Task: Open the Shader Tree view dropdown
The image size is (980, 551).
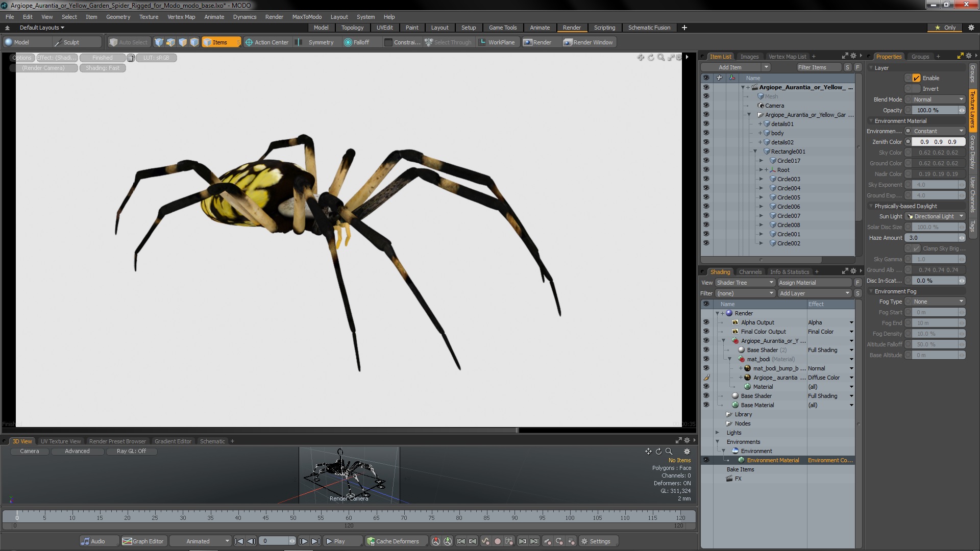Action: pyautogui.click(x=745, y=283)
